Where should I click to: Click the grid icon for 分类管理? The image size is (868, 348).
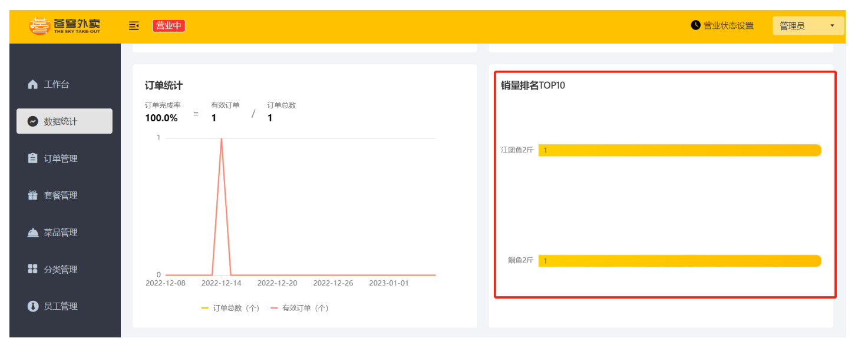click(x=33, y=269)
